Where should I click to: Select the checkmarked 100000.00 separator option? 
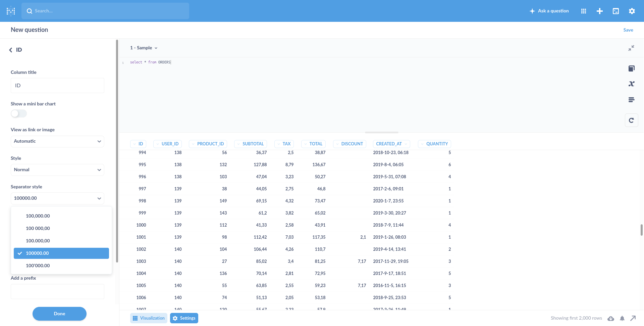point(61,253)
